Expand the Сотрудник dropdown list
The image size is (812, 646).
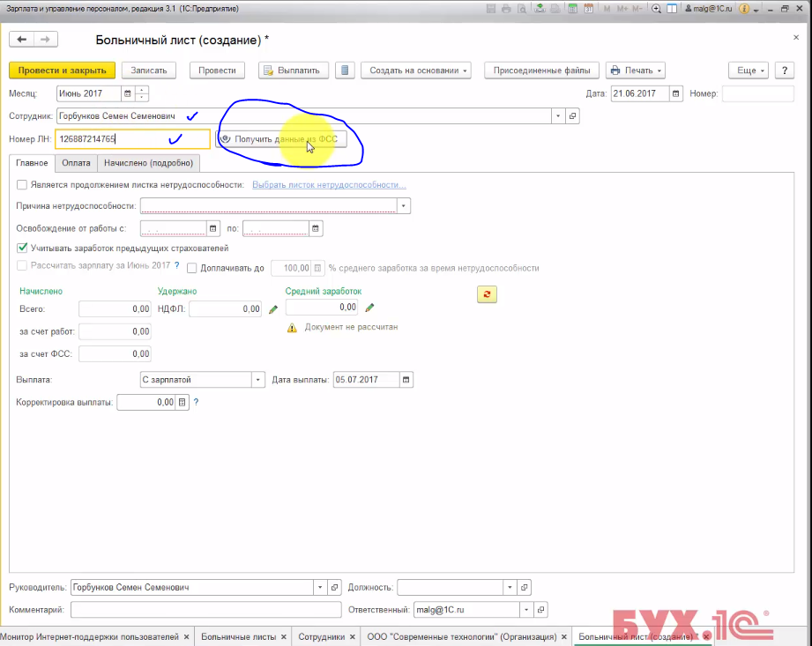click(558, 116)
